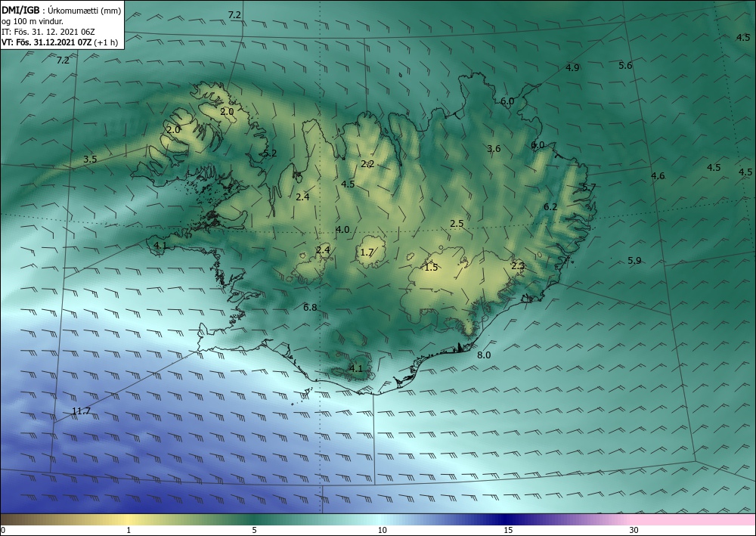
Task: Click the 4.9 value label
Action: click(572, 67)
